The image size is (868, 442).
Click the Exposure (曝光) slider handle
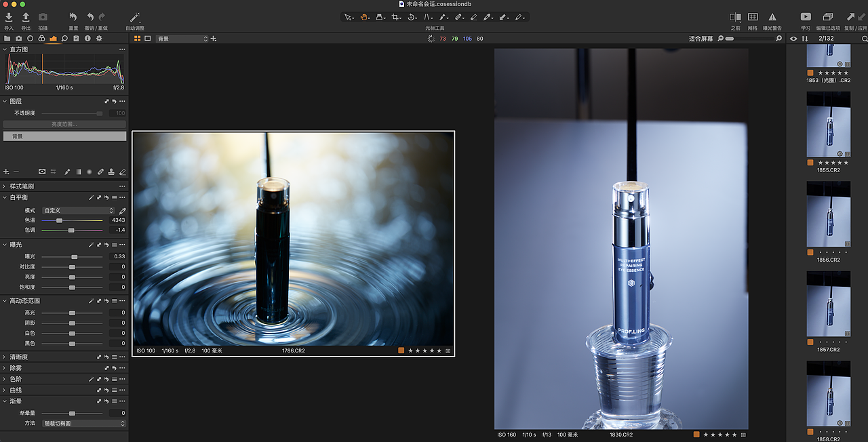pos(75,257)
